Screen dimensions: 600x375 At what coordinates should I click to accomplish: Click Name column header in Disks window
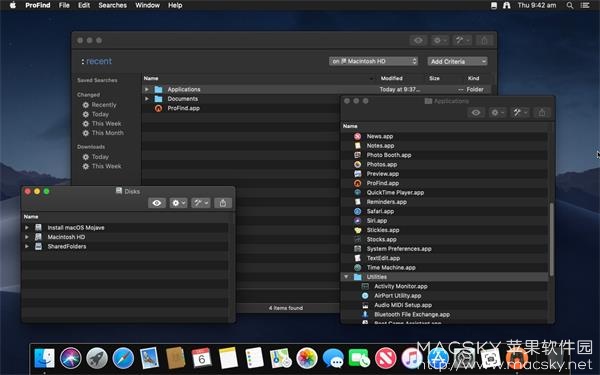pos(31,217)
